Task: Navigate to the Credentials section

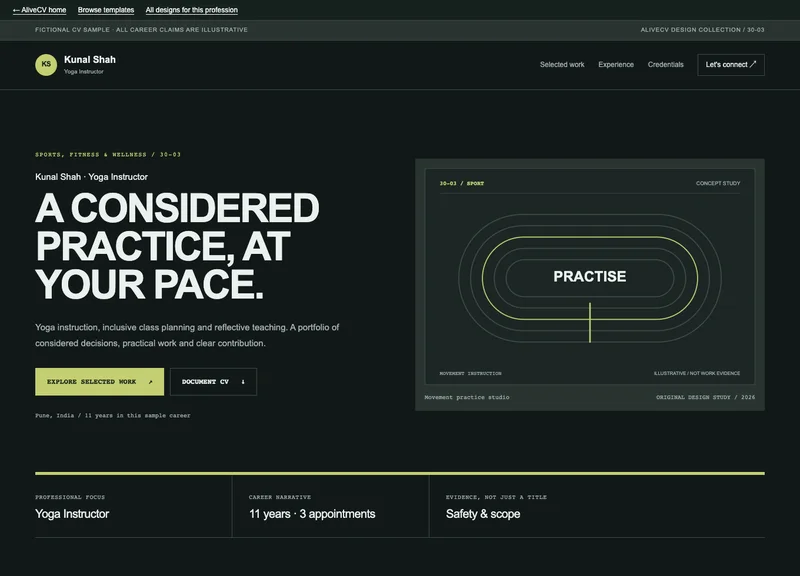Action: 665,65
